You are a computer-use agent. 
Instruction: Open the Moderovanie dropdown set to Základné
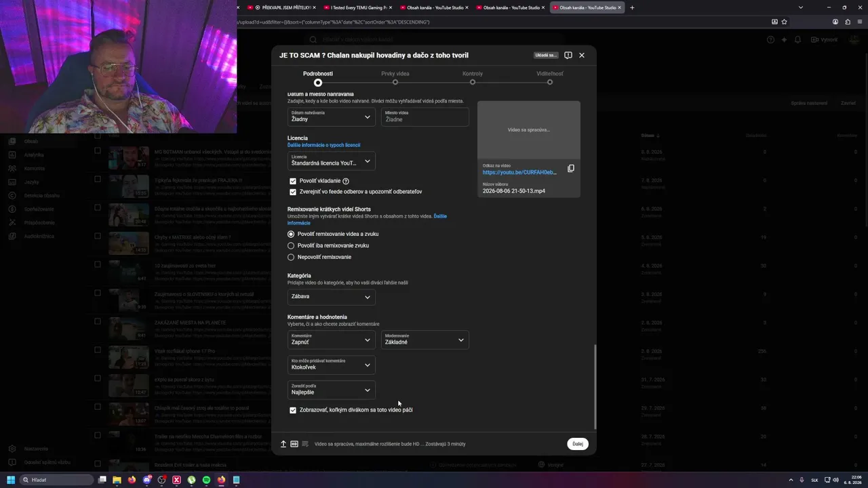coord(425,340)
